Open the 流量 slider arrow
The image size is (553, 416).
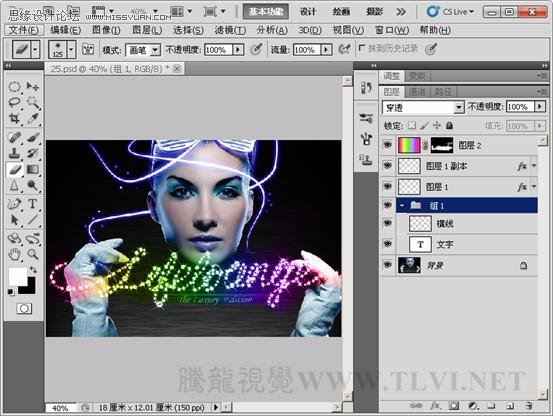coord(327,50)
